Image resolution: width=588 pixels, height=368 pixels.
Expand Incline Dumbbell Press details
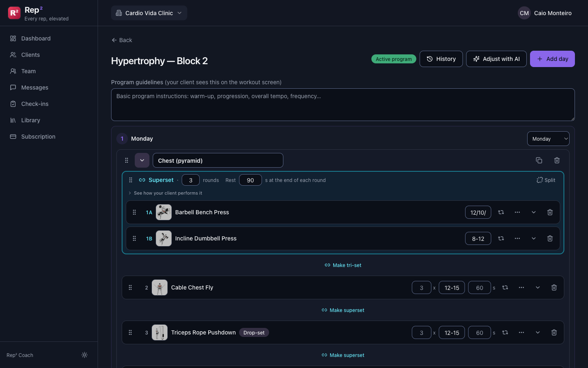coord(534,238)
